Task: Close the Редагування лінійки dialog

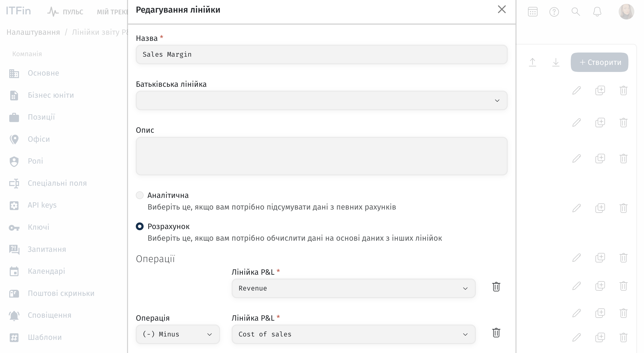Action: pyautogui.click(x=502, y=9)
